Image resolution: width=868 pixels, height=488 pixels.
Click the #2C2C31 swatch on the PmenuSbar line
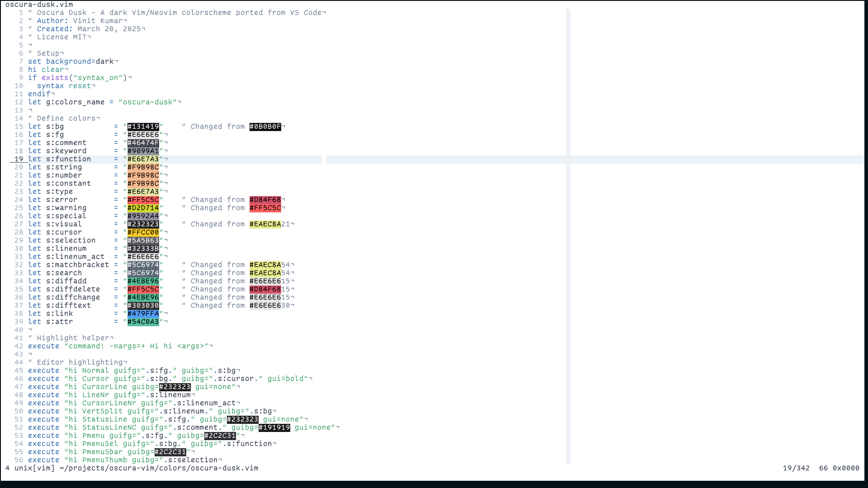[x=170, y=452]
